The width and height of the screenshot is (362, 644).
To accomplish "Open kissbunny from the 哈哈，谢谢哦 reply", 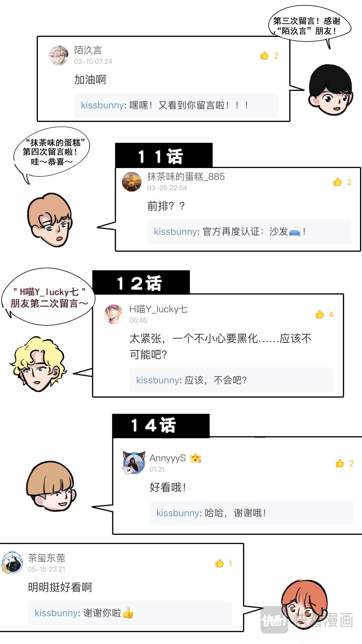I will coord(178,513).
